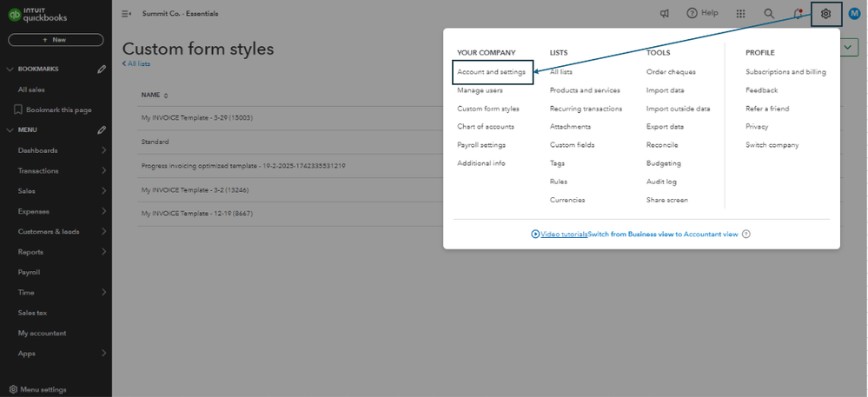Collapse the sidebar using hamburger icon
Viewport: 868px width, 397px height.
pyautogui.click(x=127, y=14)
